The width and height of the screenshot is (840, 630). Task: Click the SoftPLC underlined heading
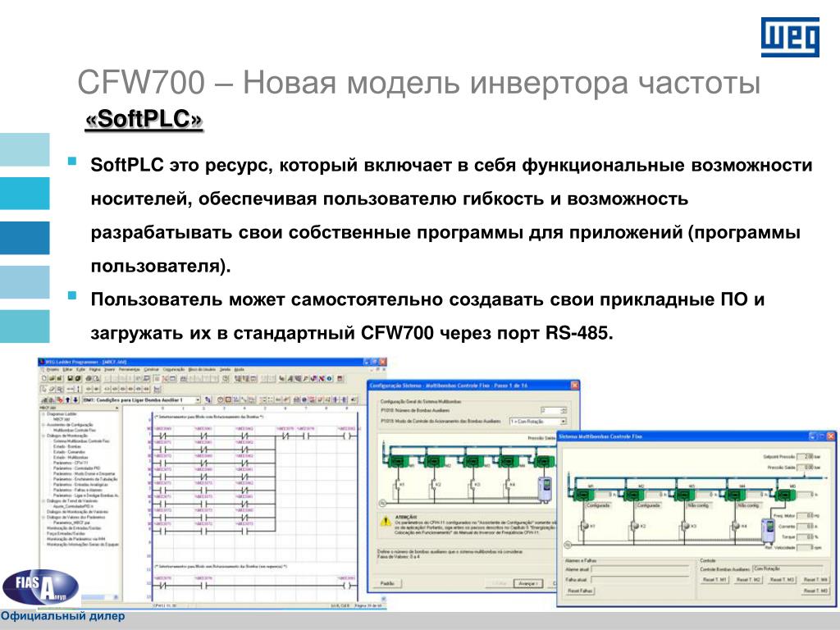pos(144,119)
